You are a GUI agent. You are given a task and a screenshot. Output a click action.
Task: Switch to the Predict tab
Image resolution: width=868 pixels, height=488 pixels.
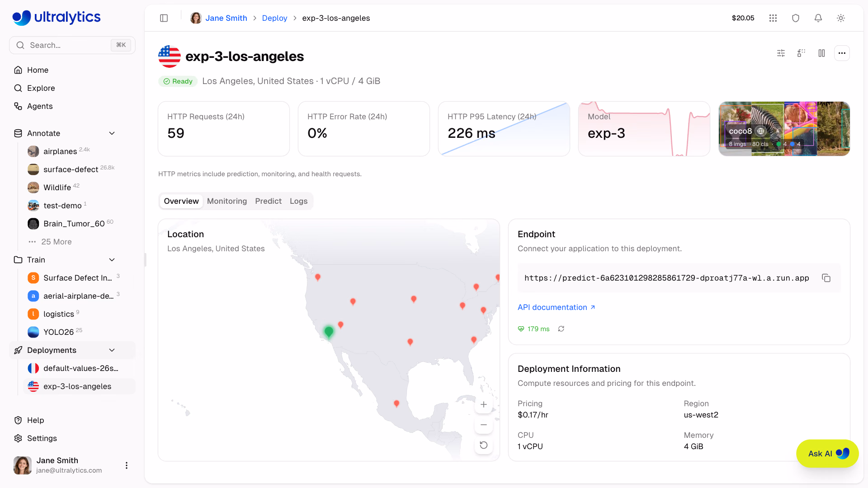268,201
